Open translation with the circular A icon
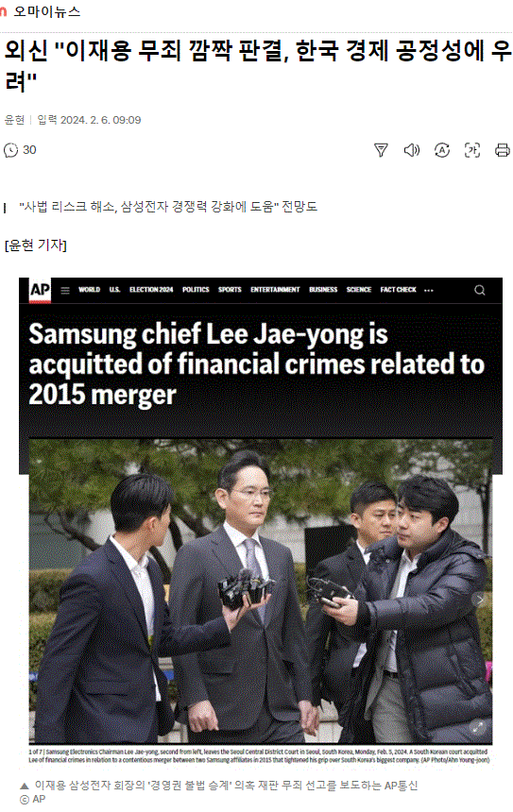The width and height of the screenshot is (513, 812). pos(441,150)
